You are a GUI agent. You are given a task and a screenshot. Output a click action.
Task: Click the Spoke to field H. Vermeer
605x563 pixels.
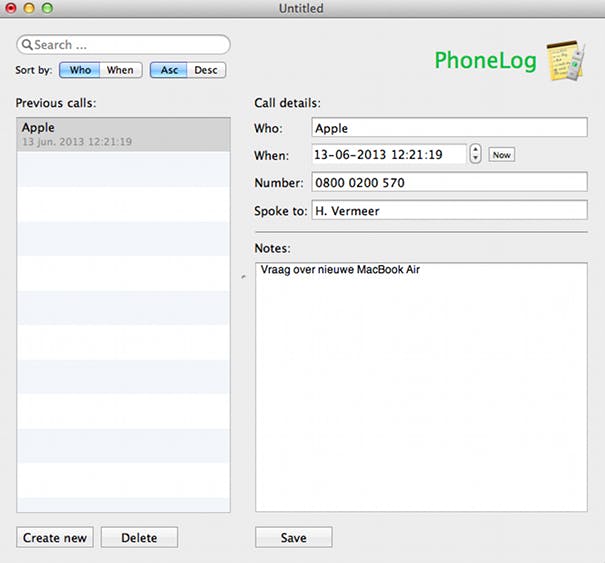[450, 210]
